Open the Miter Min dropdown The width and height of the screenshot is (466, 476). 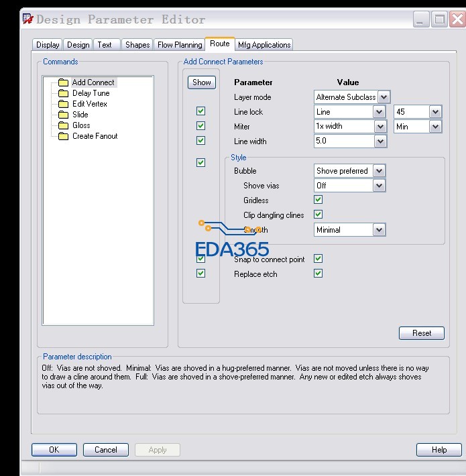tap(435, 127)
